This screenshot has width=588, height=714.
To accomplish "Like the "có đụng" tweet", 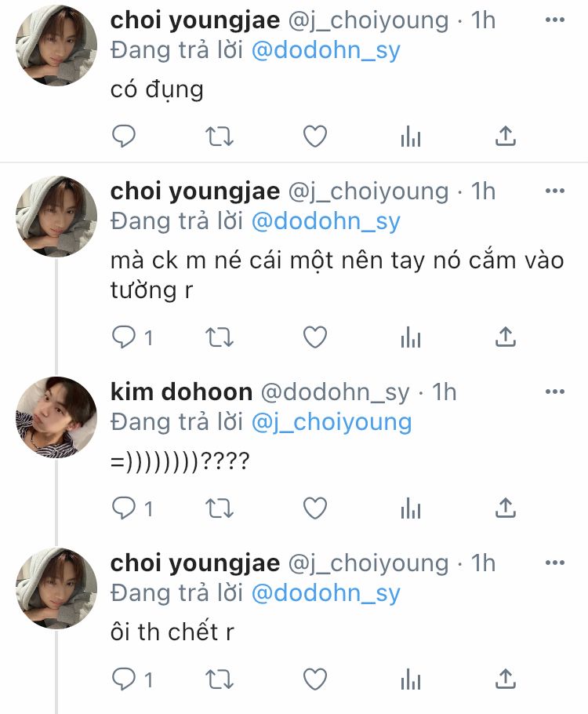I will pyautogui.click(x=315, y=137).
